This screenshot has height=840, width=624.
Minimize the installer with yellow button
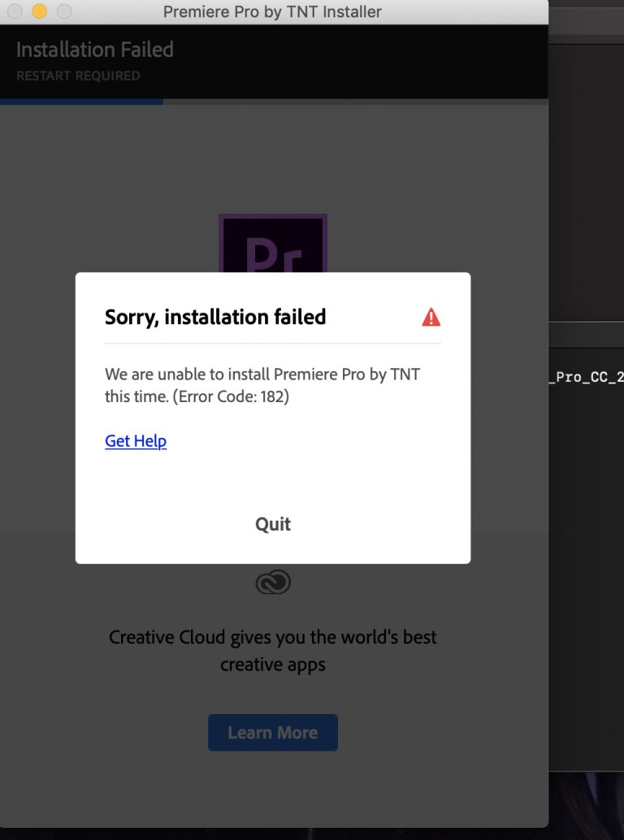coord(40,11)
